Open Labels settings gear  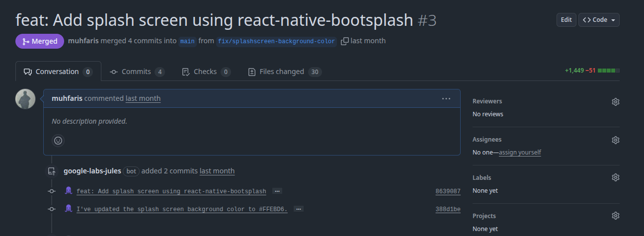point(616,177)
